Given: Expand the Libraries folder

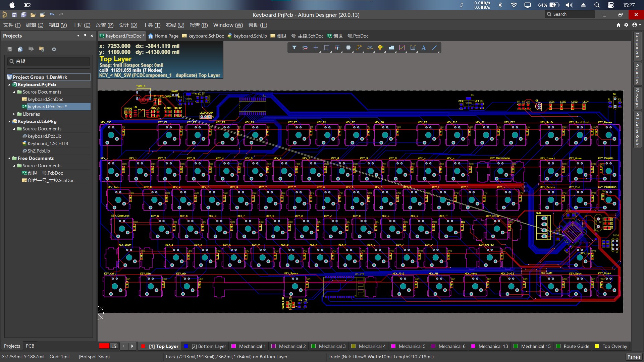Looking at the screenshot, I should click(14, 114).
